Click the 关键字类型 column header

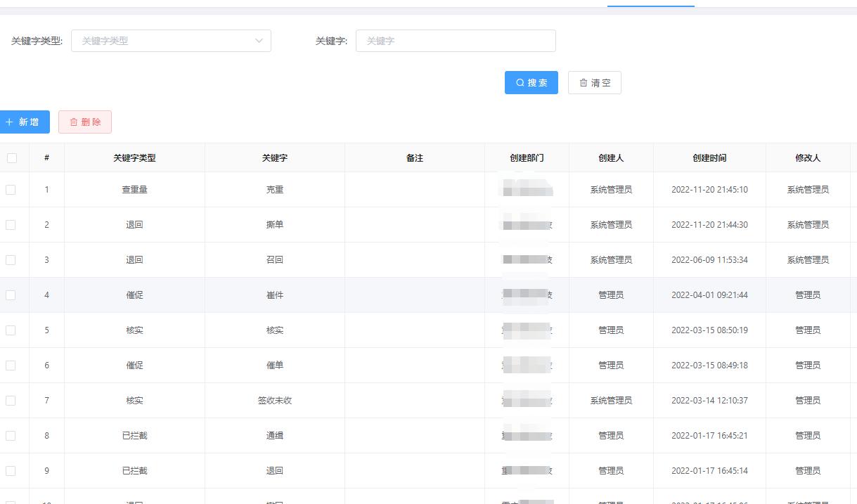point(134,157)
